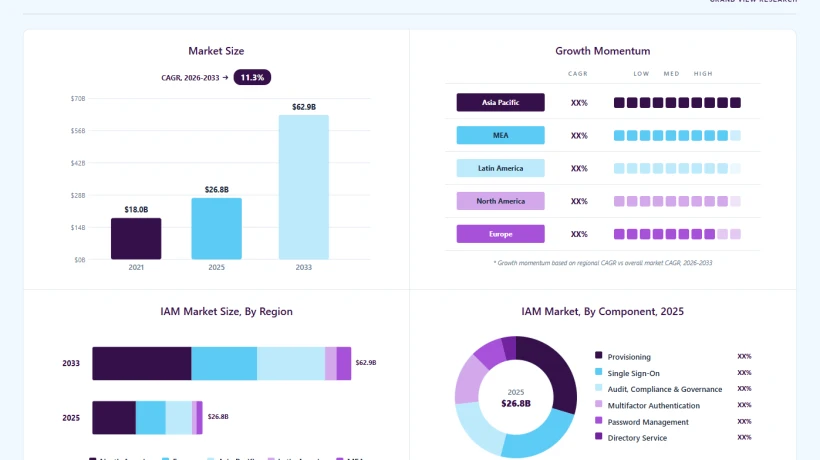Click the Multifactor Authentication legend swatch

pos(598,404)
